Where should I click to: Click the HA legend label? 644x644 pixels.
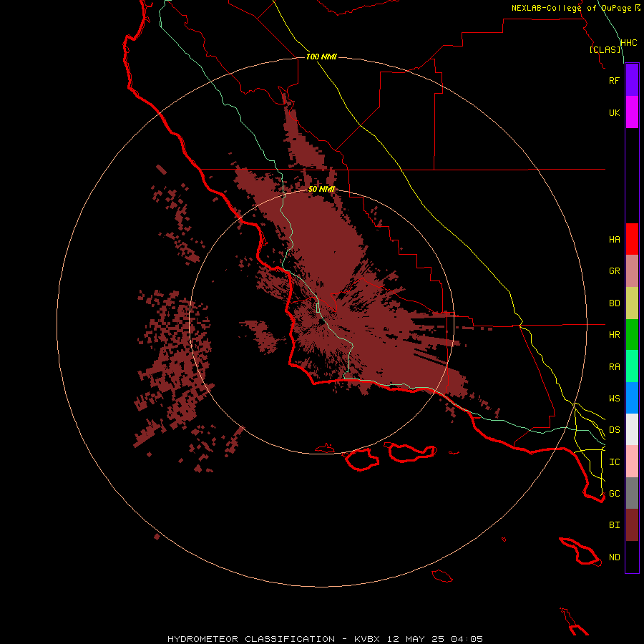click(614, 240)
